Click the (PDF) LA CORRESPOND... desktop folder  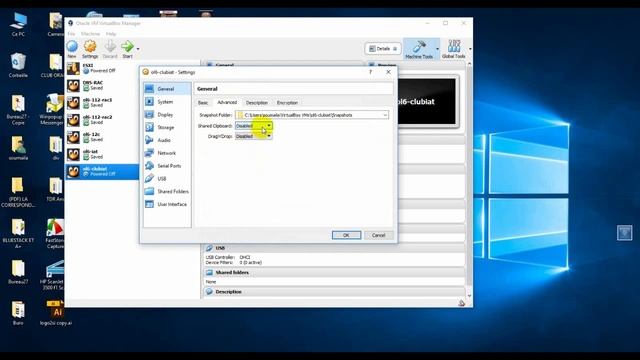click(18, 192)
